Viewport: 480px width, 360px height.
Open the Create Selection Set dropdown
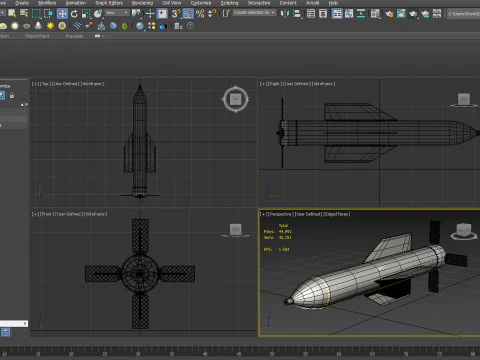pyautogui.click(x=255, y=13)
